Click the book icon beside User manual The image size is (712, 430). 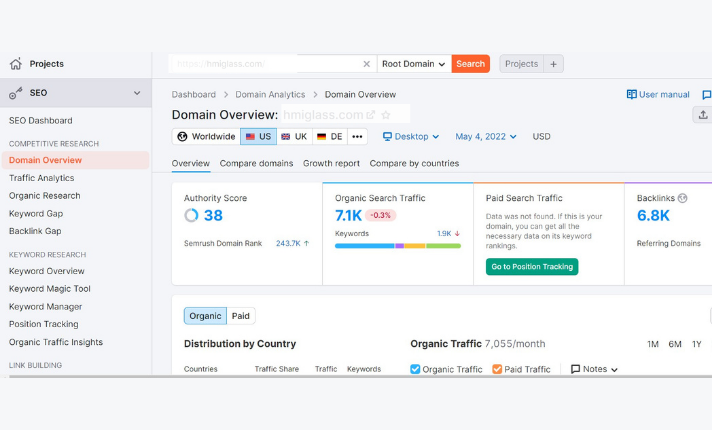click(632, 94)
